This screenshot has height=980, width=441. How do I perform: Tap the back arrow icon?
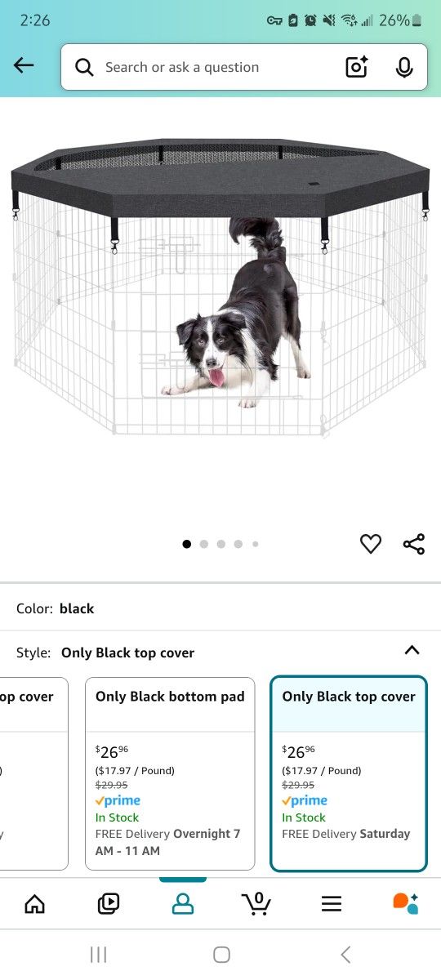pyautogui.click(x=24, y=66)
